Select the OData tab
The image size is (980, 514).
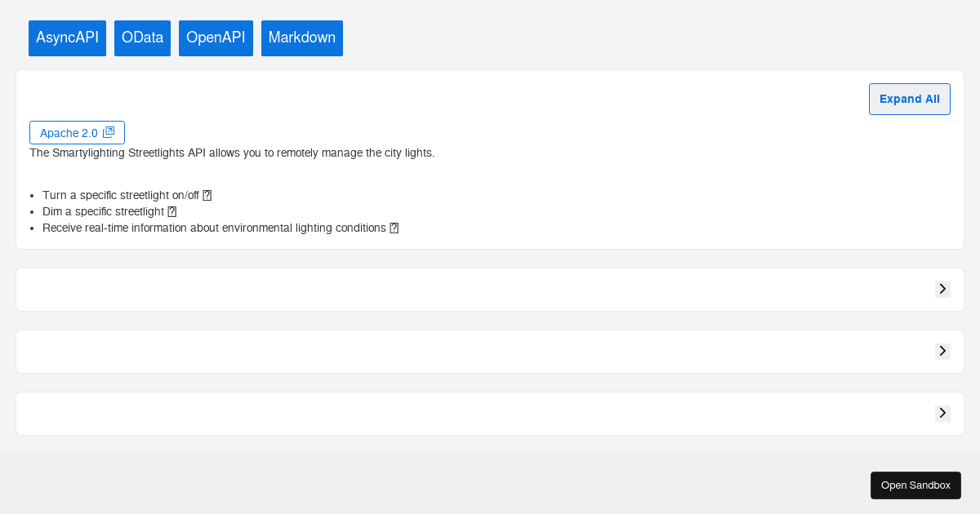click(x=142, y=38)
